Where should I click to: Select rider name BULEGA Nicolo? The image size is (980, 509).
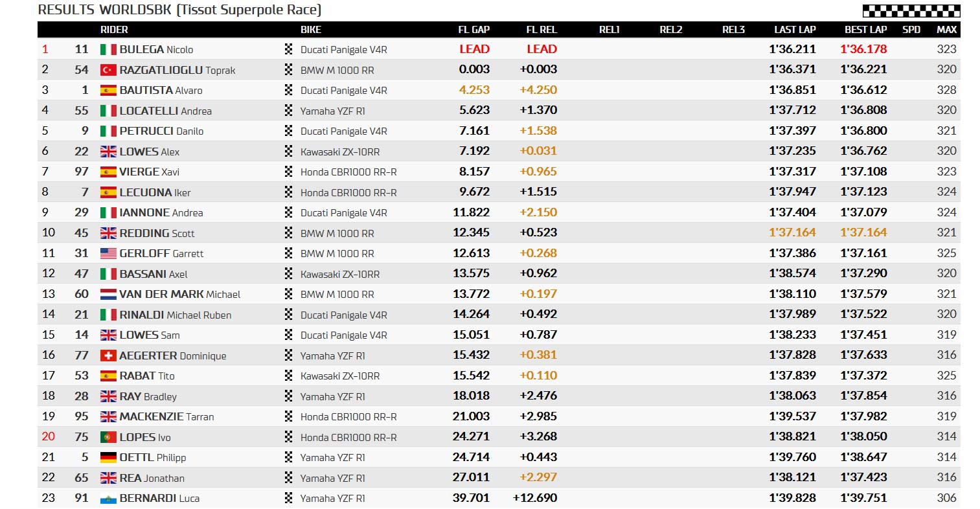(x=156, y=50)
